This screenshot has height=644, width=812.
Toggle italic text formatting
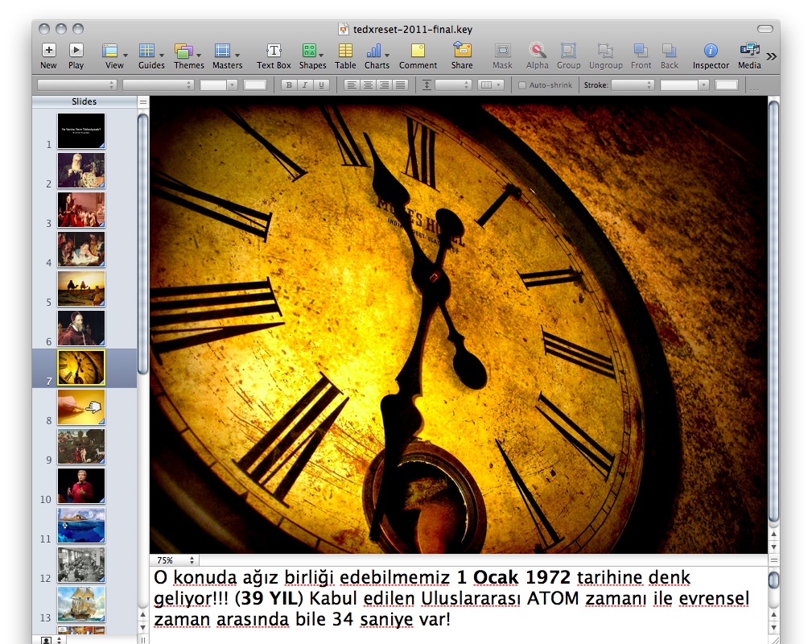point(305,85)
